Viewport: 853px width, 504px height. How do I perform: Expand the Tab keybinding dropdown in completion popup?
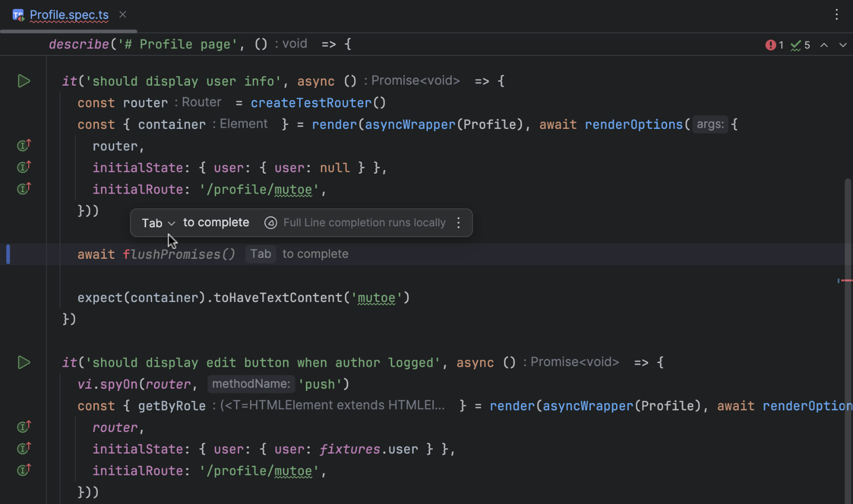(172, 223)
